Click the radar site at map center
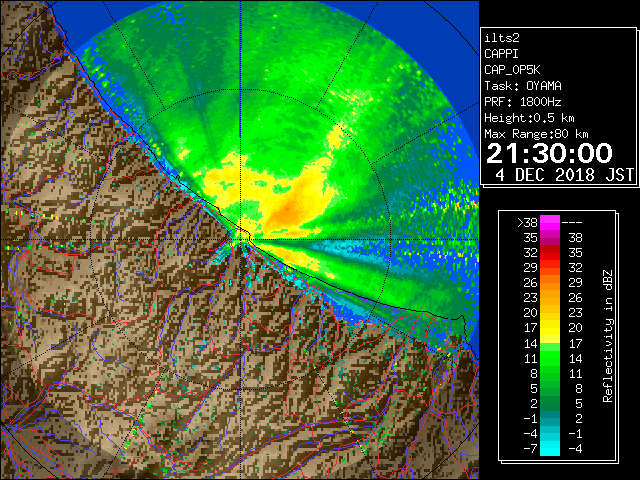The height and width of the screenshot is (480, 640). [x=241, y=239]
